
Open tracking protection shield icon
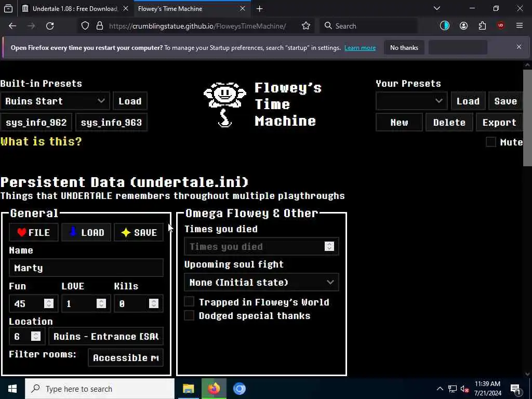(85, 26)
